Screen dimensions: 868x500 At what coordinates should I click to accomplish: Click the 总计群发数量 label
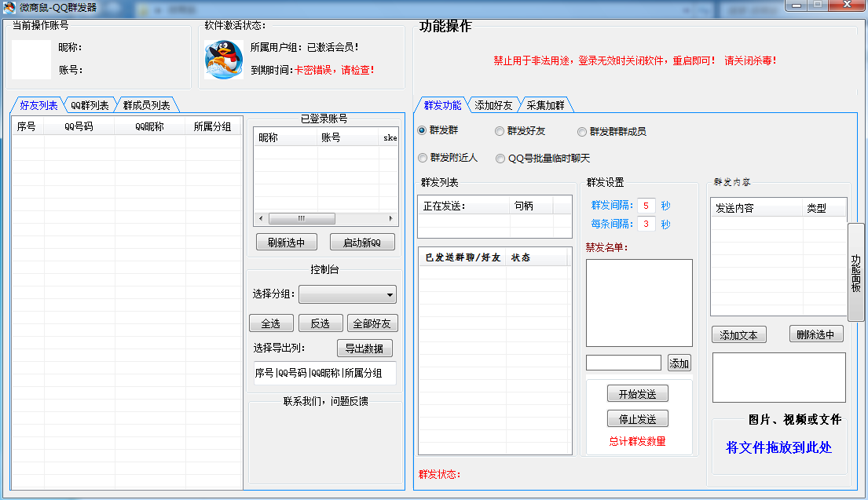(637, 441)
